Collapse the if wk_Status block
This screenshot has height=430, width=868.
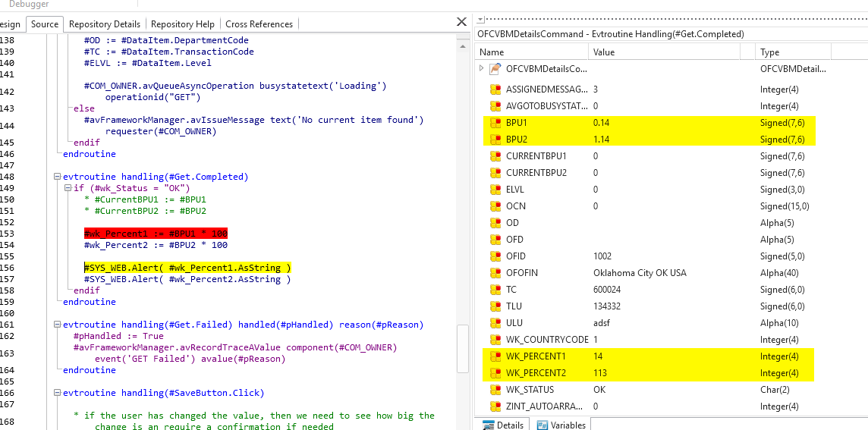click(68, 188)
